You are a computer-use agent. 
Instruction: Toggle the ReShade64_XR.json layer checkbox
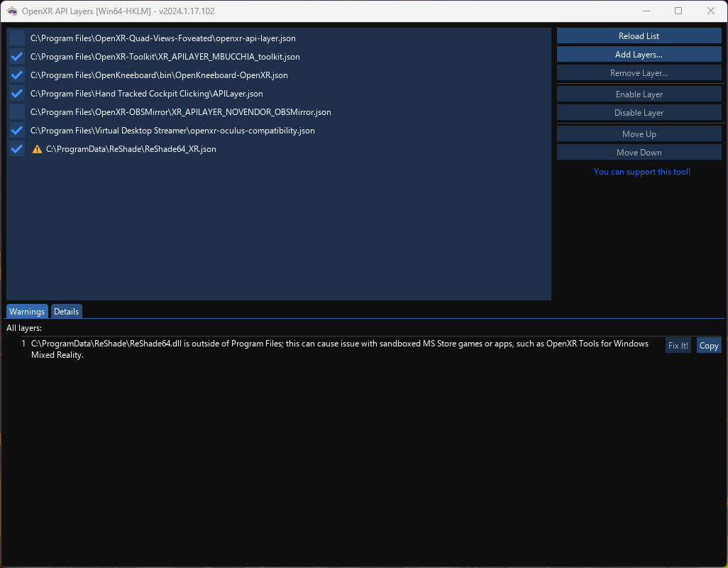click(17, 149)
